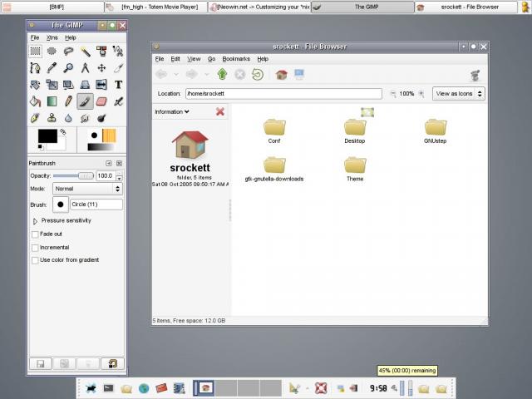Screen dimensions: 532x399
Task: Select the Paintbrush tool
Action: [x=85, y=101]
